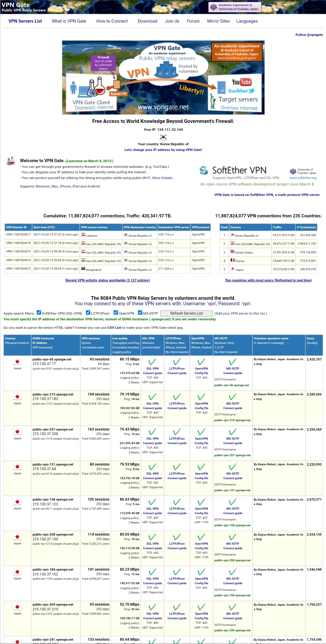Toggle OpenVPN filter checkbox
The height and width of the screenshot is (644, 326).
pyautogui.click(x=116, y=312)
